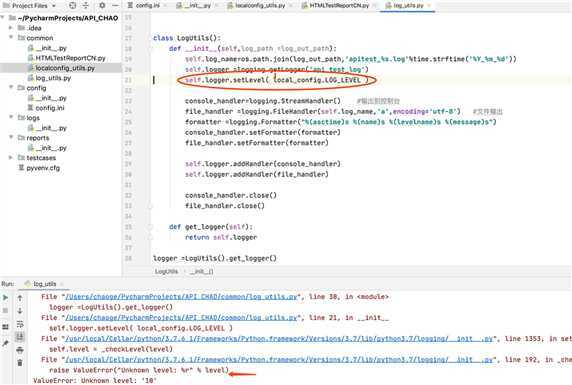Select the .idea folder row

click(x=34, y=28)
